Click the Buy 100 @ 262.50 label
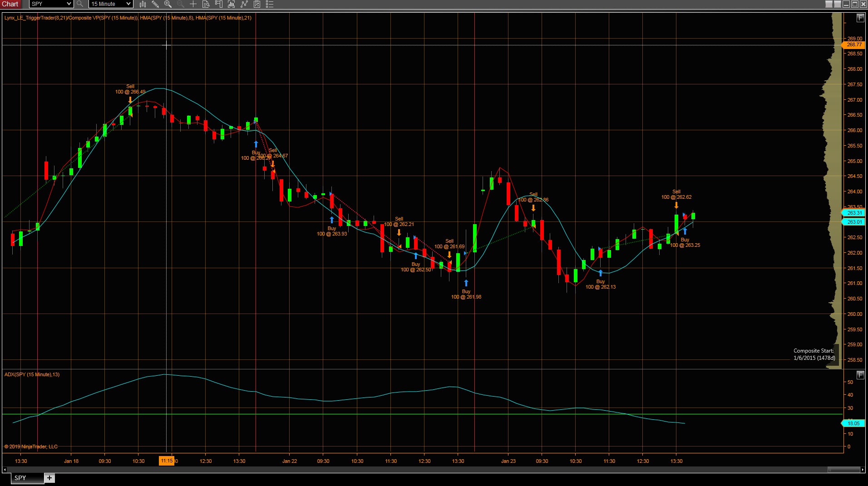This screenshot has height=486, width=868. pos(416,267)
